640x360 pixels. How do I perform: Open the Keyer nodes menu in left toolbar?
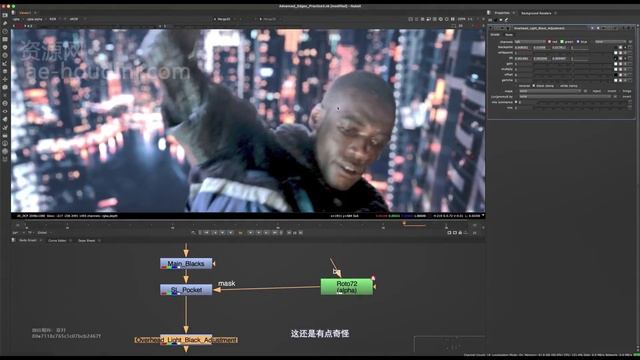tap(5, 63)
